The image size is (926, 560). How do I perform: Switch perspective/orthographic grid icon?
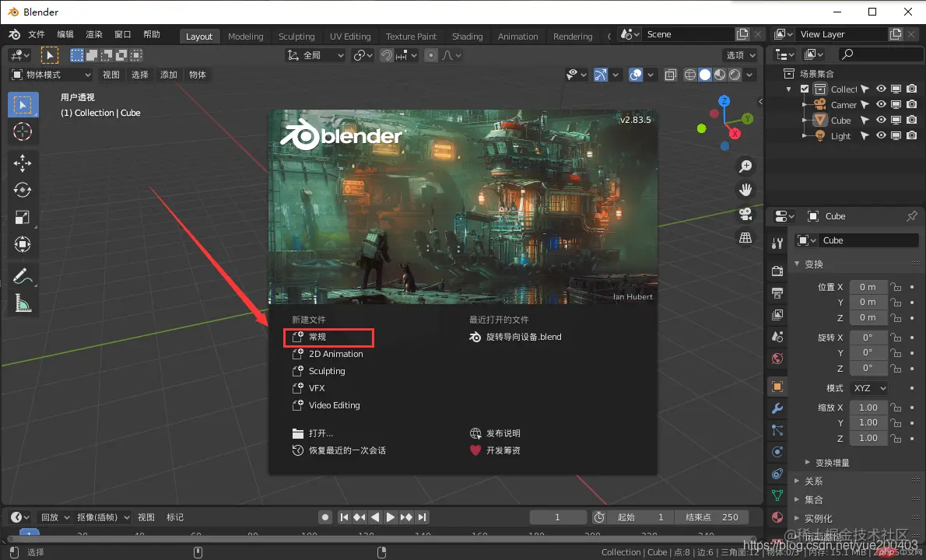(746, 238)
